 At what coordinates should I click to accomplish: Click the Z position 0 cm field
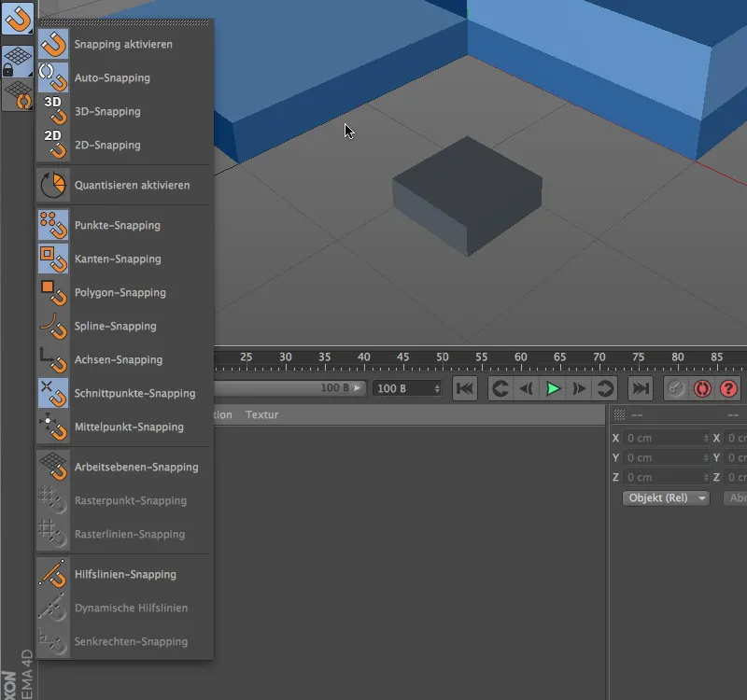pyautogui.click(x=666, y=477)
